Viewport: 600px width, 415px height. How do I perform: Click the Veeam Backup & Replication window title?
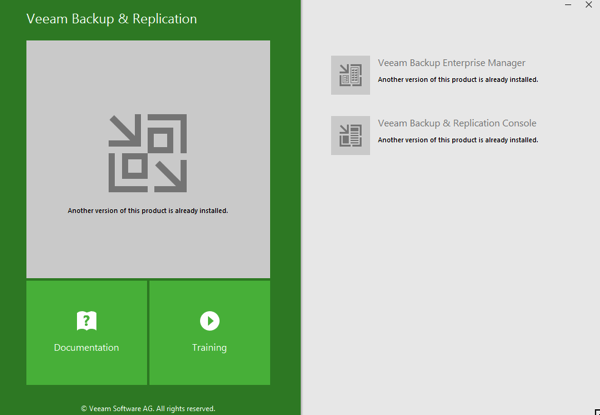[x=111, y=19]
